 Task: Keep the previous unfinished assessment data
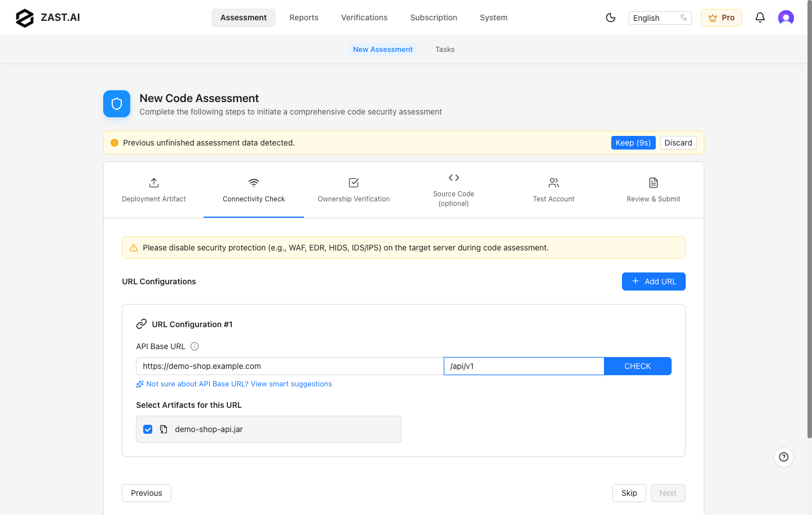click(633, 143)
